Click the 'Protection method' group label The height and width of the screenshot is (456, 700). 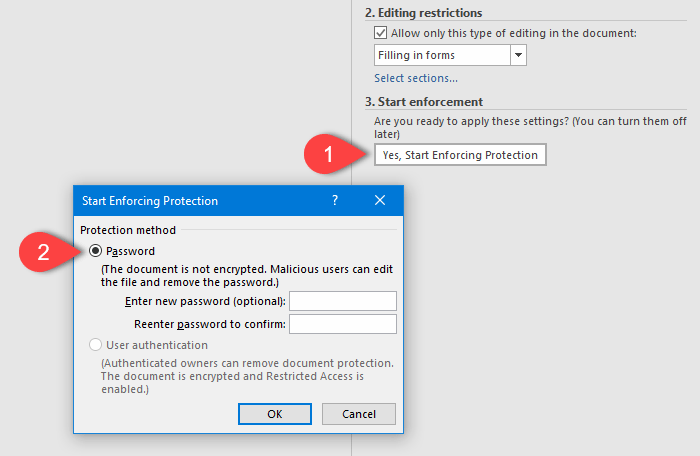pyautogui.click(x=128, y=230)
